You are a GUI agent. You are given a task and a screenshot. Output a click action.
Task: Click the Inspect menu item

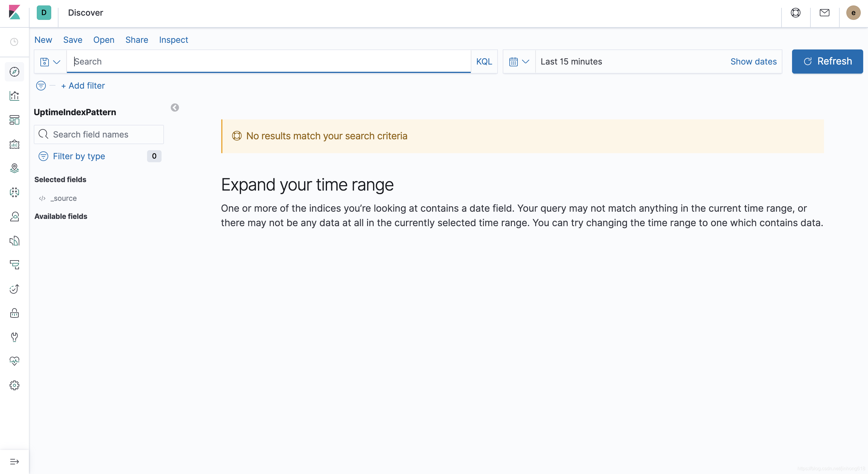[174, 40]
